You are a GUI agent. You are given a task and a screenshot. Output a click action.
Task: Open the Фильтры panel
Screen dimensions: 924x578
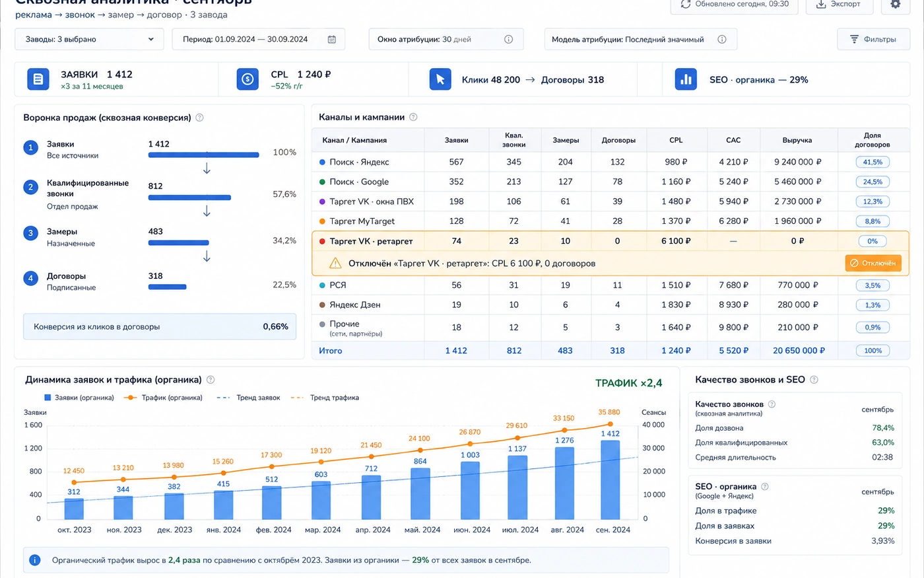point(873,40)
